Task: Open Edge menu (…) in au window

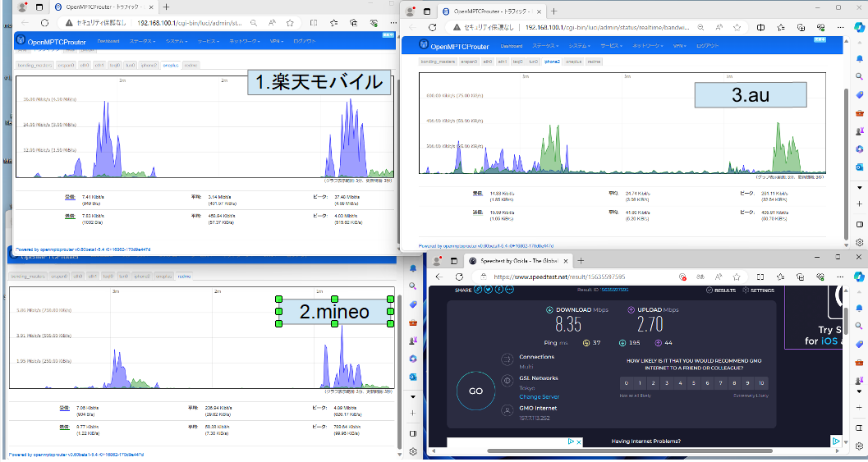Action: coord(839,27)
